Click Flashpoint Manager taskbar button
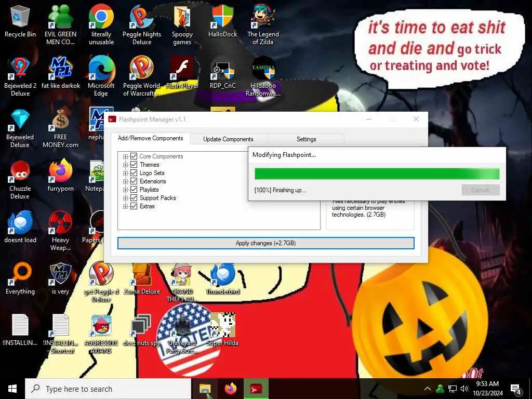 click(x=256, y=389)
